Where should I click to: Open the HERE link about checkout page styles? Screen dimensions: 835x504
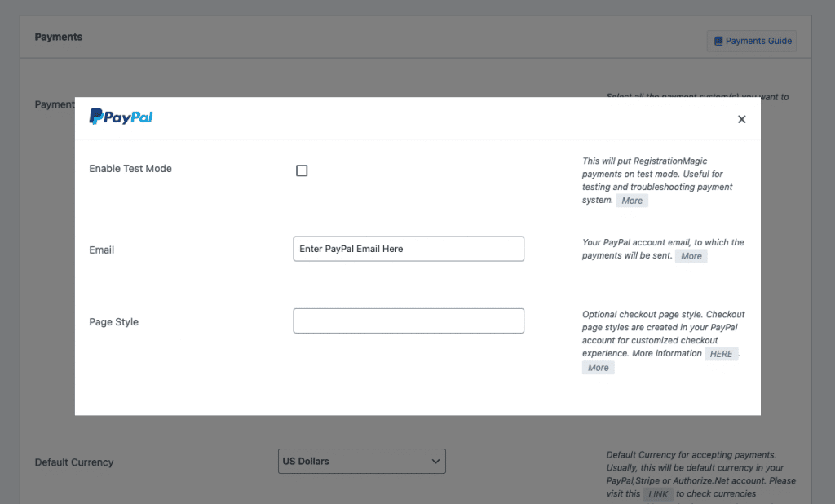[x=721, y=353]
